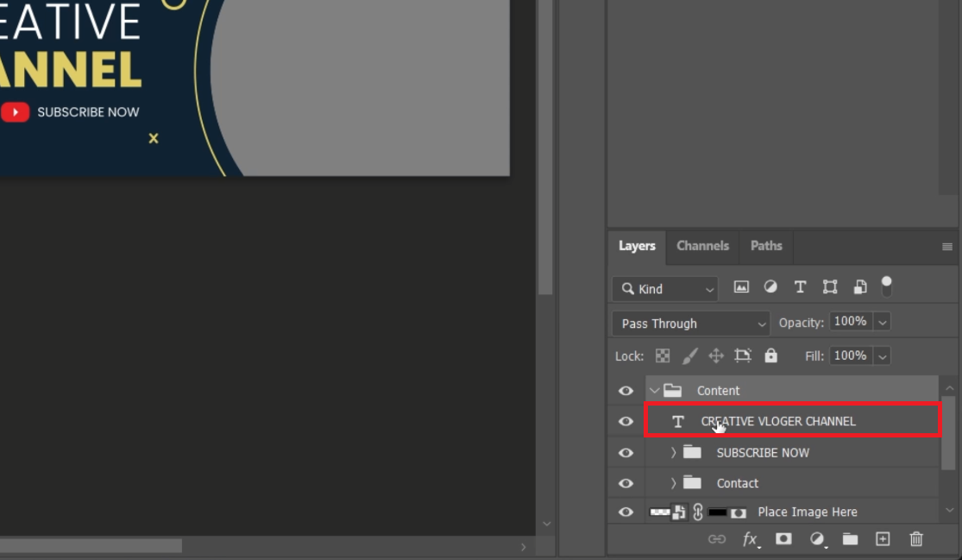Select CREATIVE VLOGER CHANNEL text layer
The height and width of the screenshot is (560, 962).
coord(793,420)
